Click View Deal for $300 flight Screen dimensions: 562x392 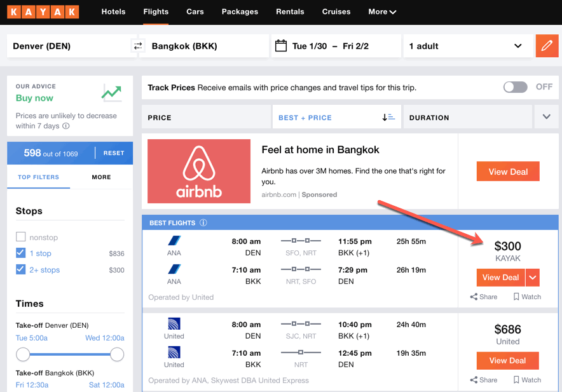[500, 278]
